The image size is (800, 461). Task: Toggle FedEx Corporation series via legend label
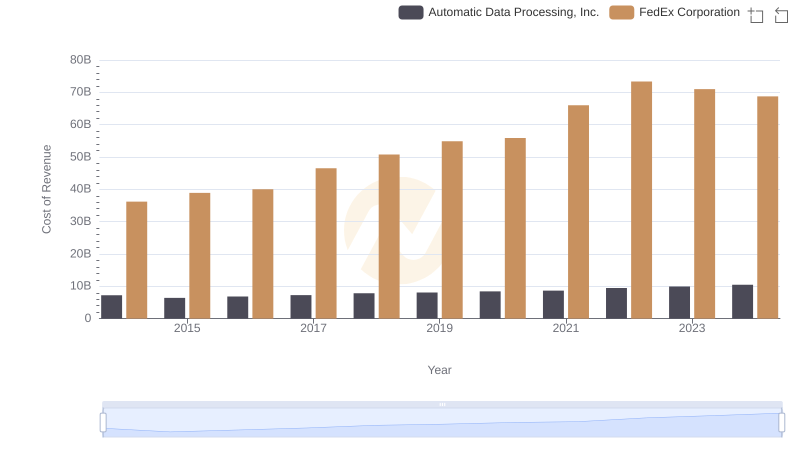(689, 12)
